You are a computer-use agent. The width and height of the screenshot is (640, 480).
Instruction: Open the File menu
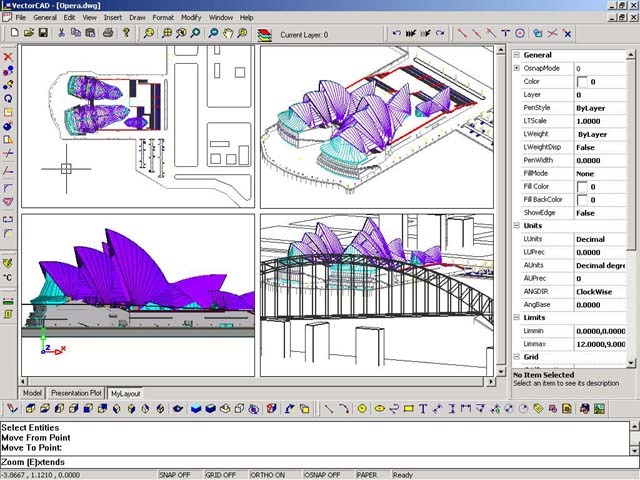point(20,18)
